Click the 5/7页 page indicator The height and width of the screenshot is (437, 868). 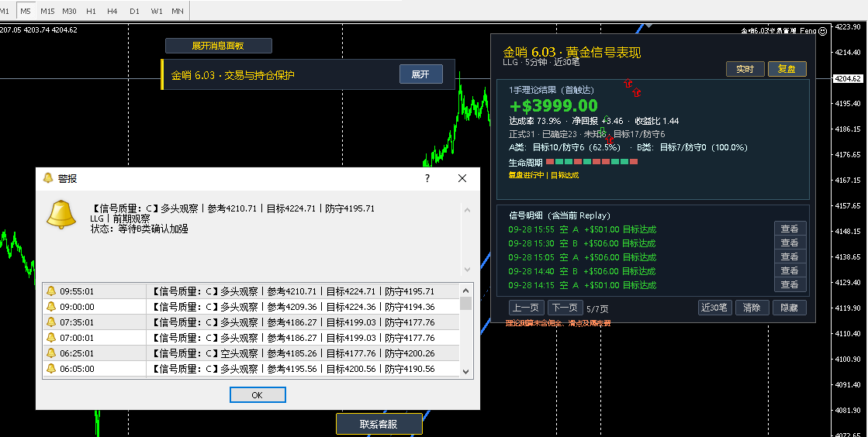(597, 308)
